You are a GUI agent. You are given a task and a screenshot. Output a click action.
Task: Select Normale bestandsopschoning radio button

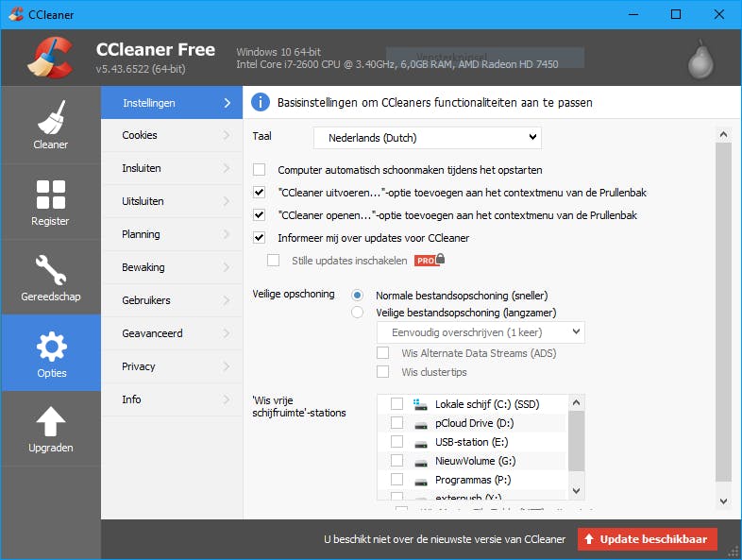pos(357,296)
